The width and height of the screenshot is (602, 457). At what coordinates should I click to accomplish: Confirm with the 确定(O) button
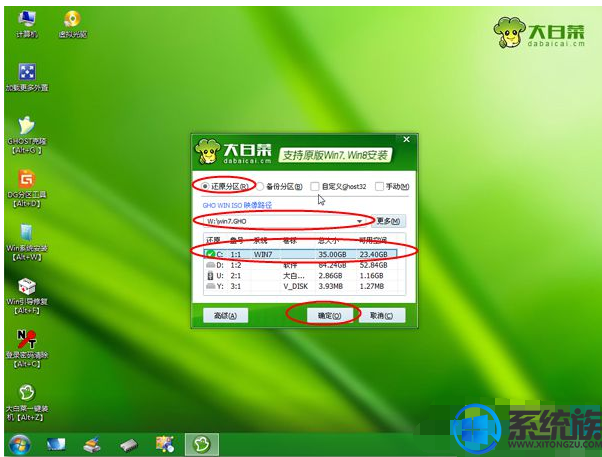point(329,316)
